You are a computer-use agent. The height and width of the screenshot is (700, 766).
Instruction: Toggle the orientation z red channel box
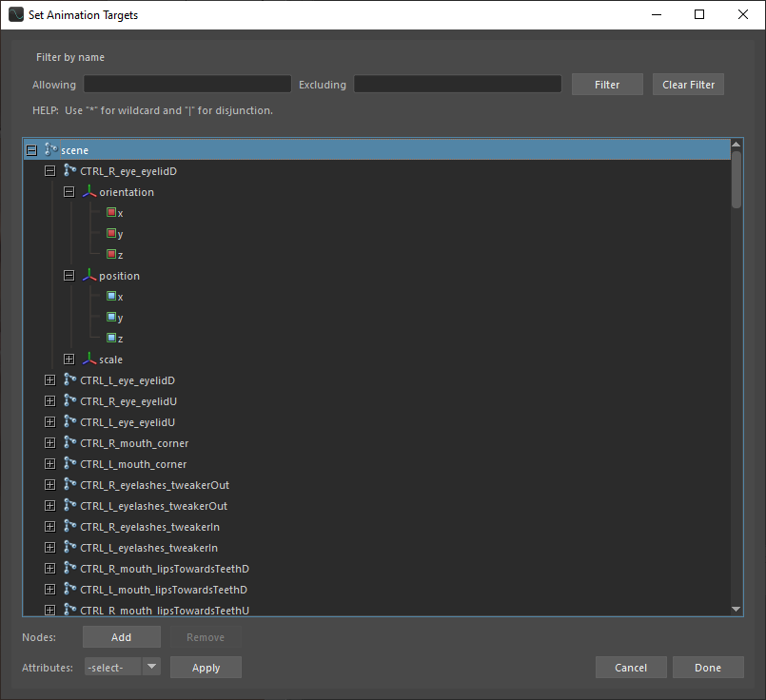coord(111,255)
